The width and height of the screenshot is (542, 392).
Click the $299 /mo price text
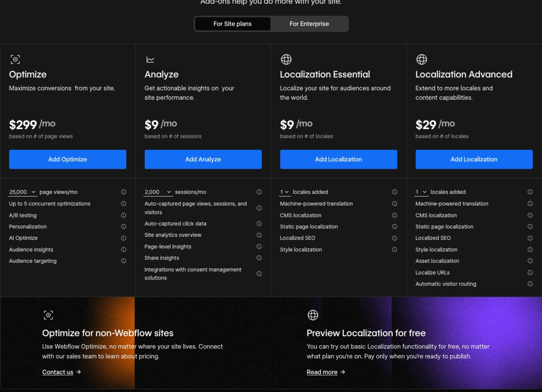click(x=32, y=124)
